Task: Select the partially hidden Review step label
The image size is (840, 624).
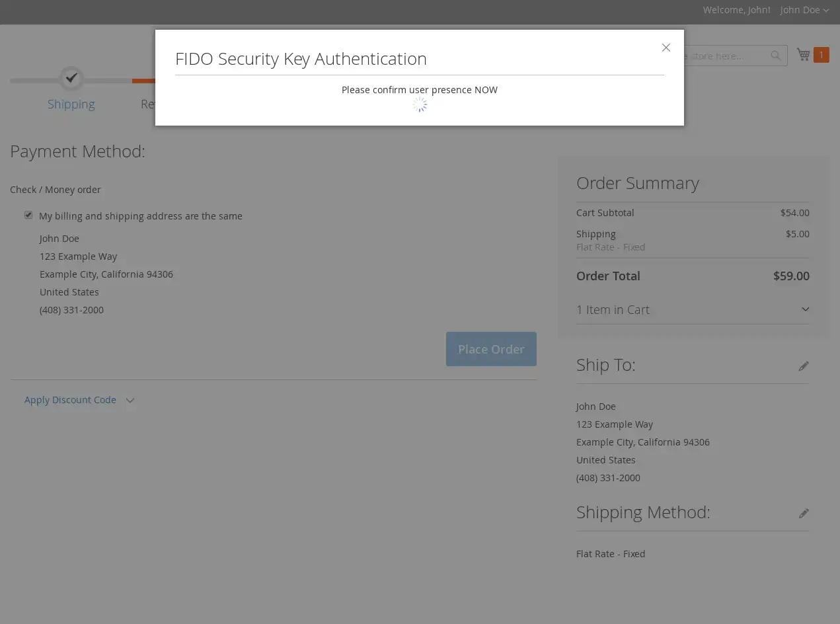Action: pos(148,104)
